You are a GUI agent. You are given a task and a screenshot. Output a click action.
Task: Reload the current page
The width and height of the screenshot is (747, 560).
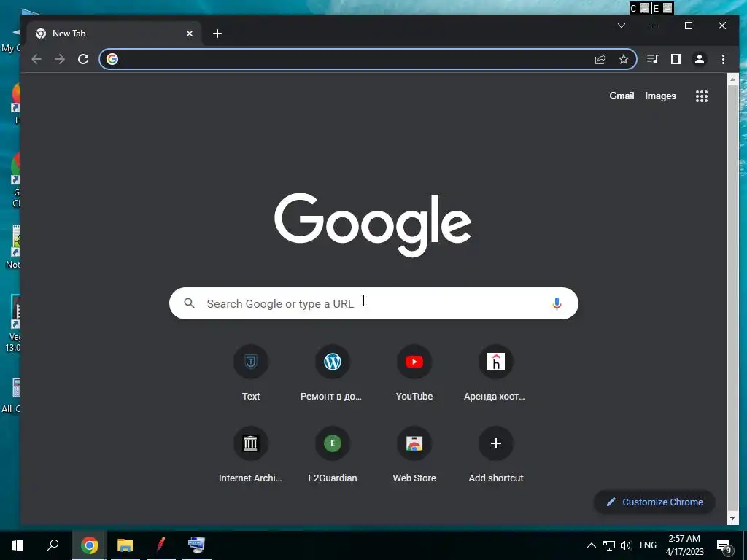pos(83,59)
